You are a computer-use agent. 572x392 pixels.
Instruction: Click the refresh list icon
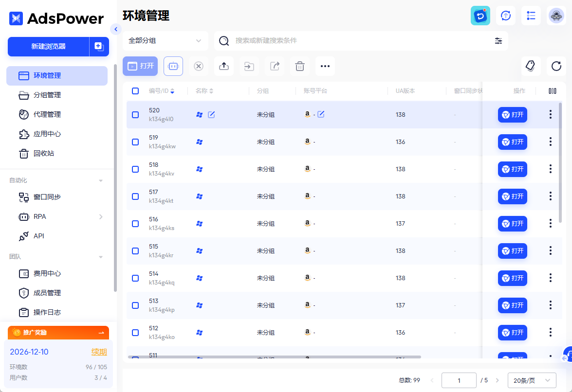click(556, 66)
